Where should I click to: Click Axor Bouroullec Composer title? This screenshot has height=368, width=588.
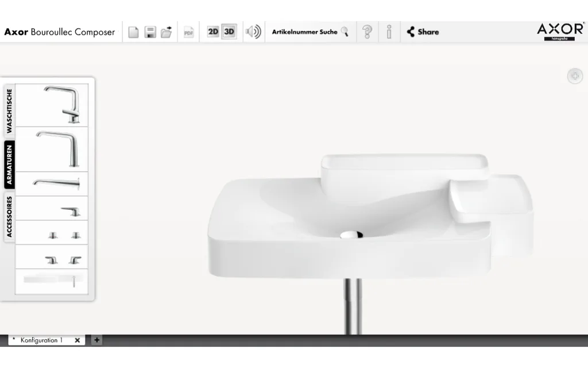60,32
